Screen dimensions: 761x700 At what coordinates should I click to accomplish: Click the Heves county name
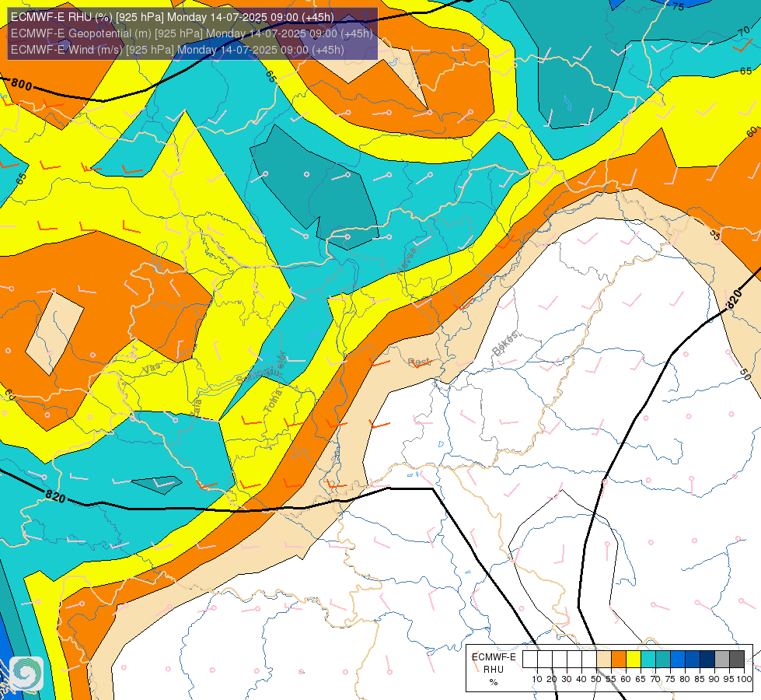coord(407,261)
